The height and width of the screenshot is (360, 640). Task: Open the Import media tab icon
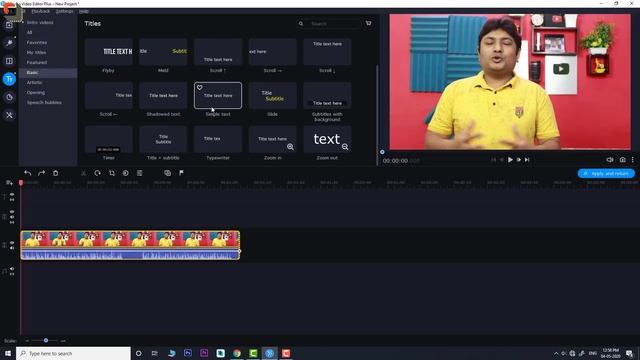(x=9, y=25)
